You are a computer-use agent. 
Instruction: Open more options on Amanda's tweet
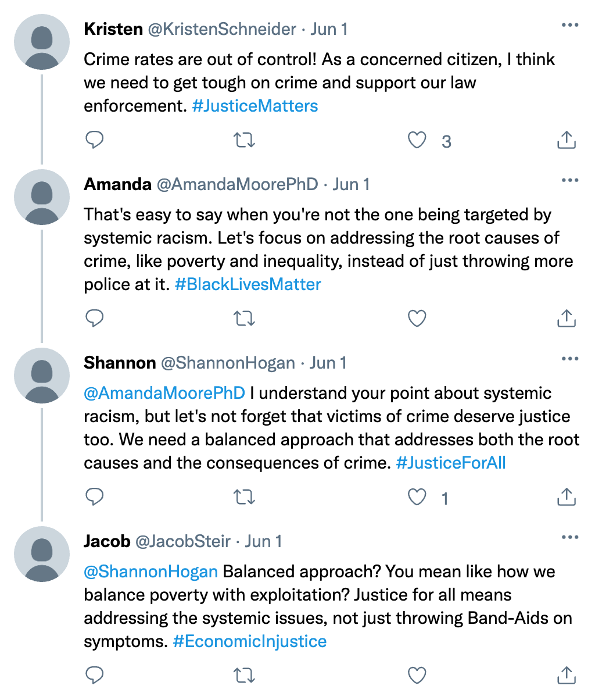(569, 180)
